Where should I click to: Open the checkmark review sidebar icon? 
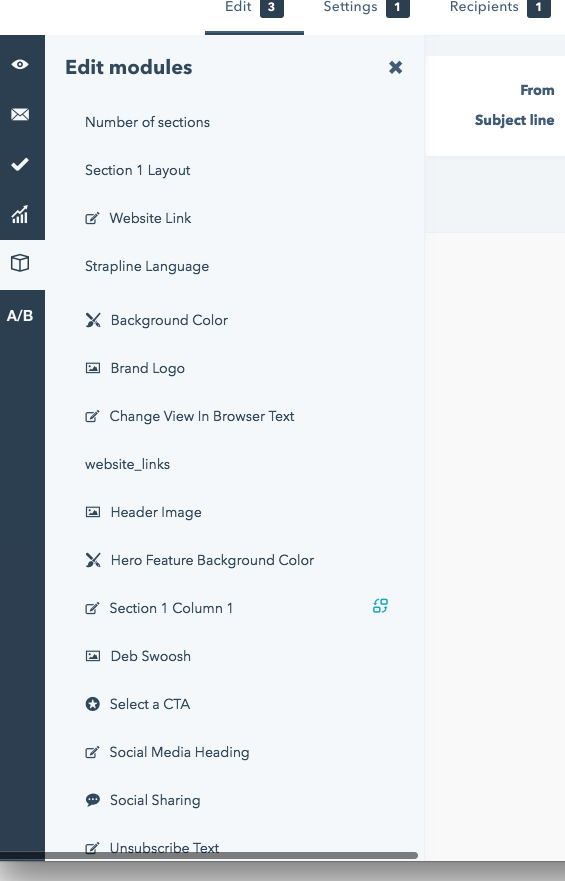click(20, 164)
